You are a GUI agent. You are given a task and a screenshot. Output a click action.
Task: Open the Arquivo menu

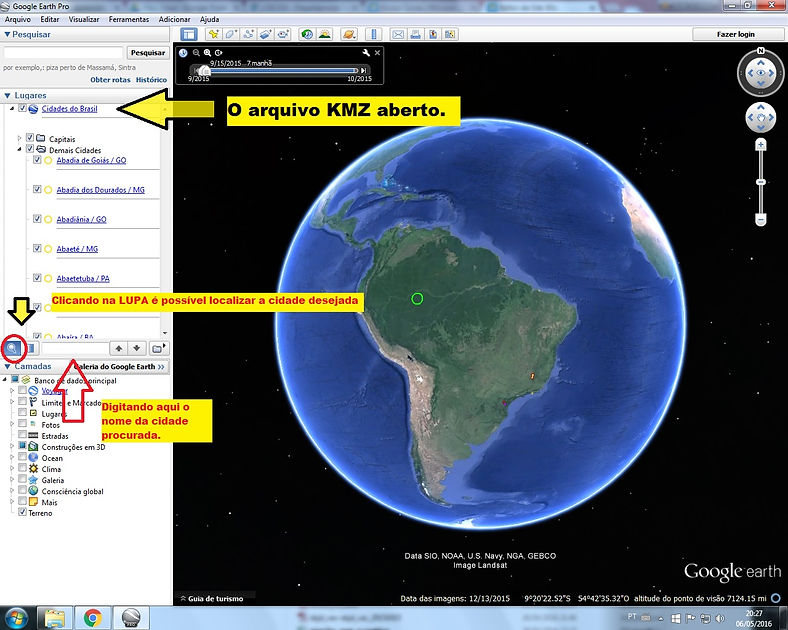coord(18,19)
